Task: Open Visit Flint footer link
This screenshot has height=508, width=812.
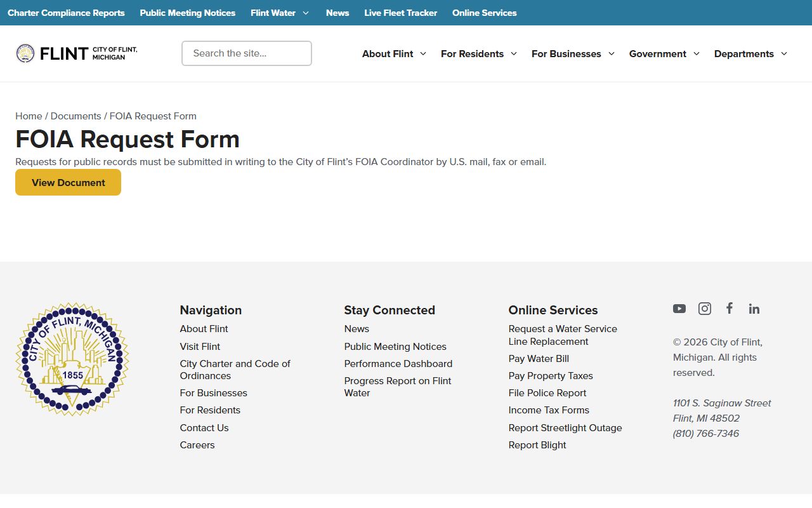Action: point(200,347)
